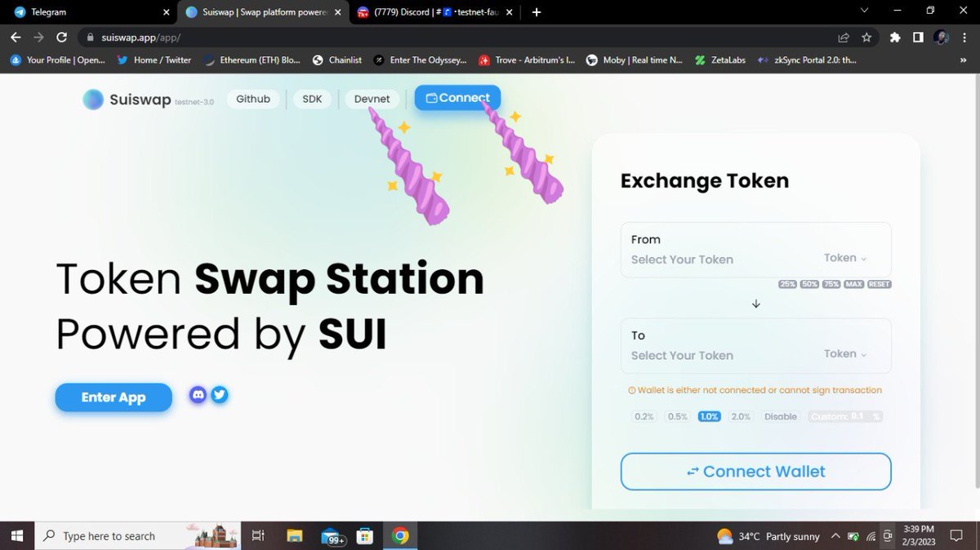Open the Moby | Real time N... bookmark
This screenshot has width=980, height=550.
point(635,60)
